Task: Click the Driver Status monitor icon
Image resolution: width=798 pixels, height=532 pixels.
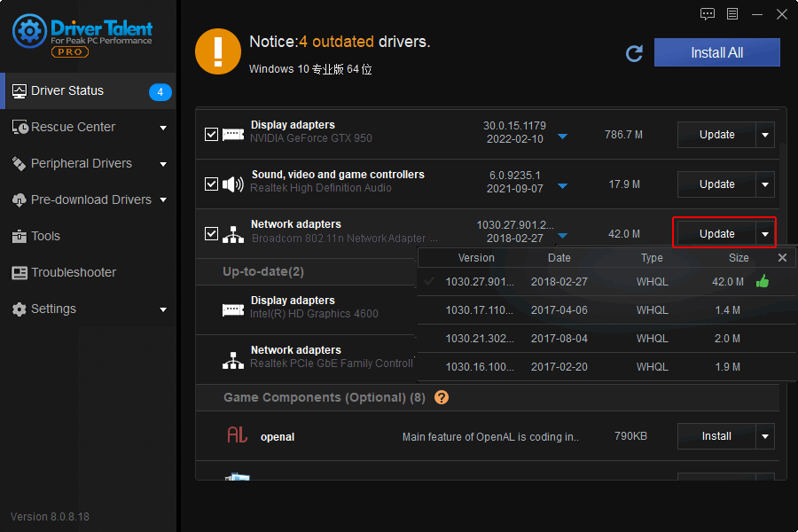Action: coord(19,91)
